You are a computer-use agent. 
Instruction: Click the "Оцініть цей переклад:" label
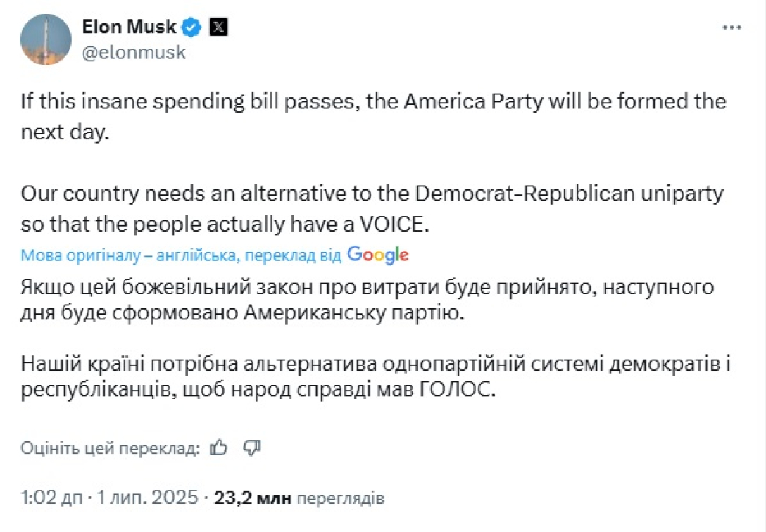[x=111, y=448]
